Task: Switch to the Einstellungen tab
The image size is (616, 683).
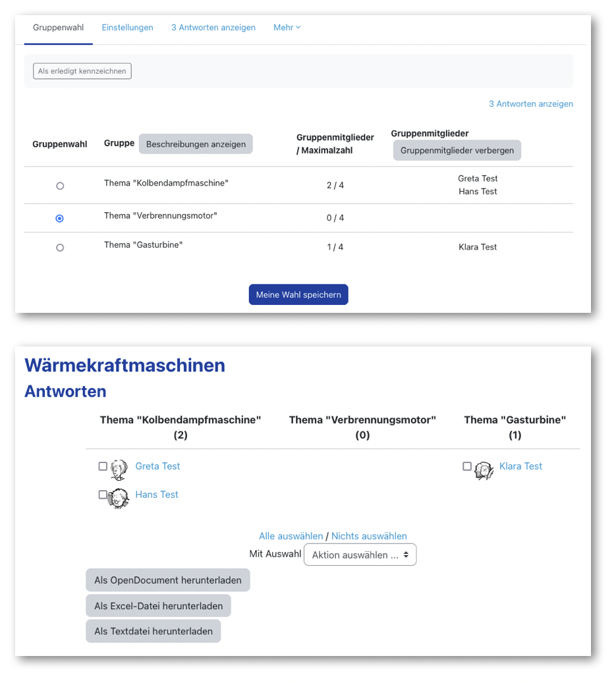Action: pos(127,28)
